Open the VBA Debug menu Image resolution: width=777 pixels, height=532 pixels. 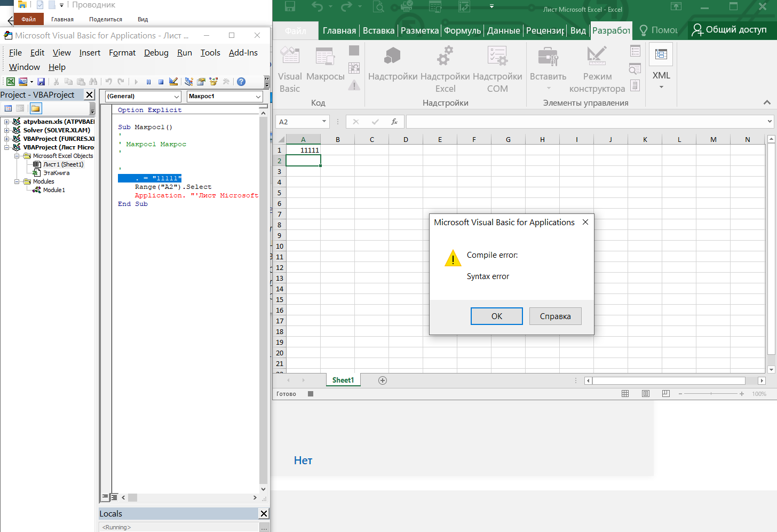[156, 53]
